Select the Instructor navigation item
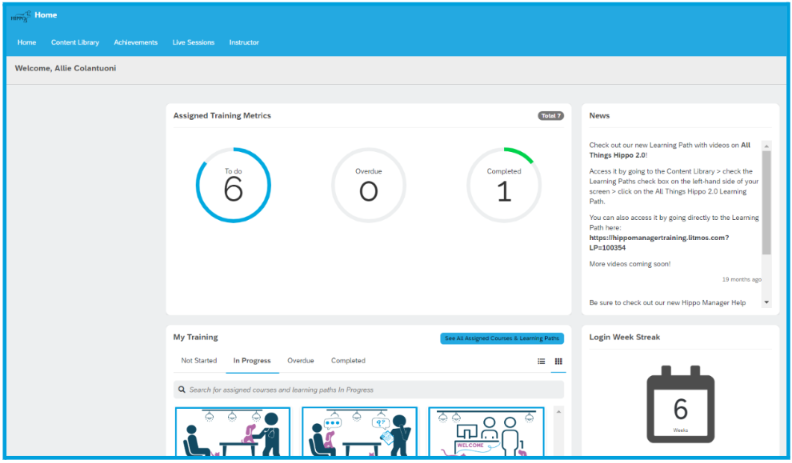The image size is (792, 463). [x=244, y=42]
